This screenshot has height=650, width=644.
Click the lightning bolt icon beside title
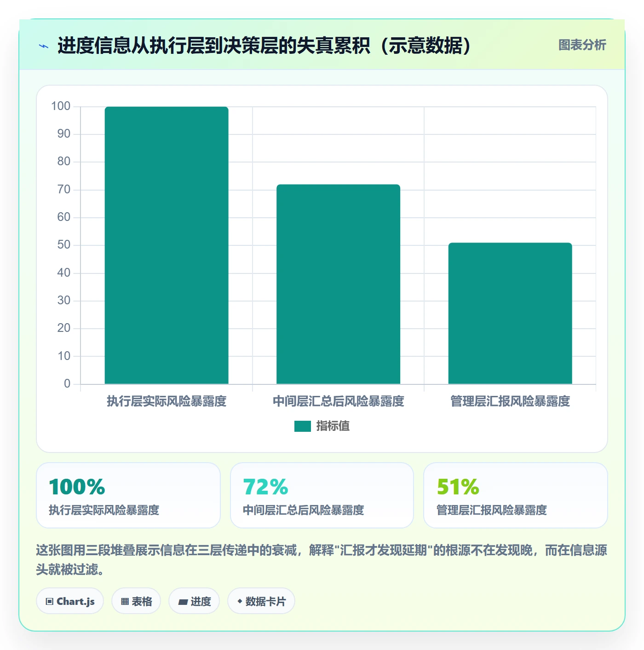pyautogui.click(x=44, y=46)
